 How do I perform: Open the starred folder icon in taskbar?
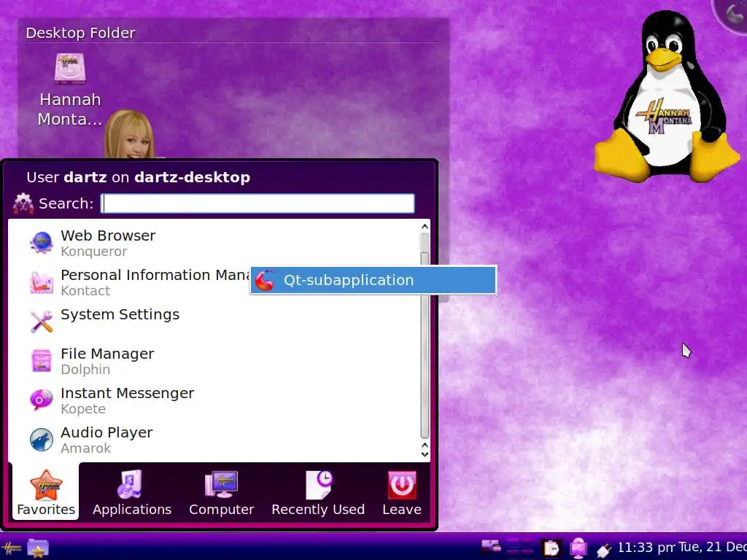pos(38,549)
